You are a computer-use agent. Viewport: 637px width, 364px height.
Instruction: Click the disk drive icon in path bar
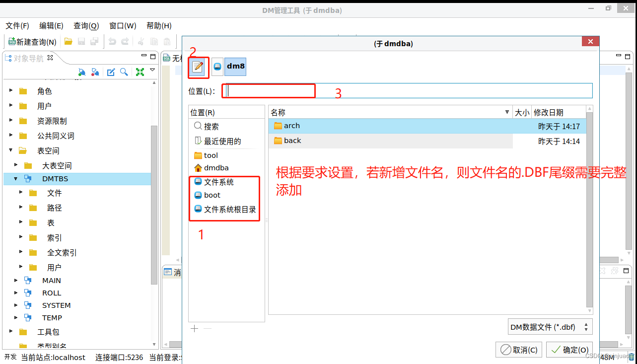217,66
